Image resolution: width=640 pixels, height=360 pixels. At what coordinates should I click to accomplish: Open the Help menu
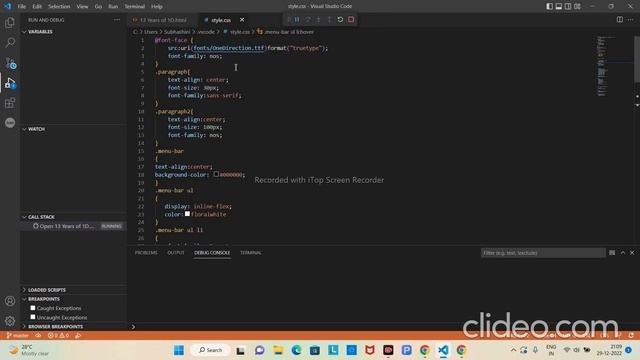(x=157, y=6)
